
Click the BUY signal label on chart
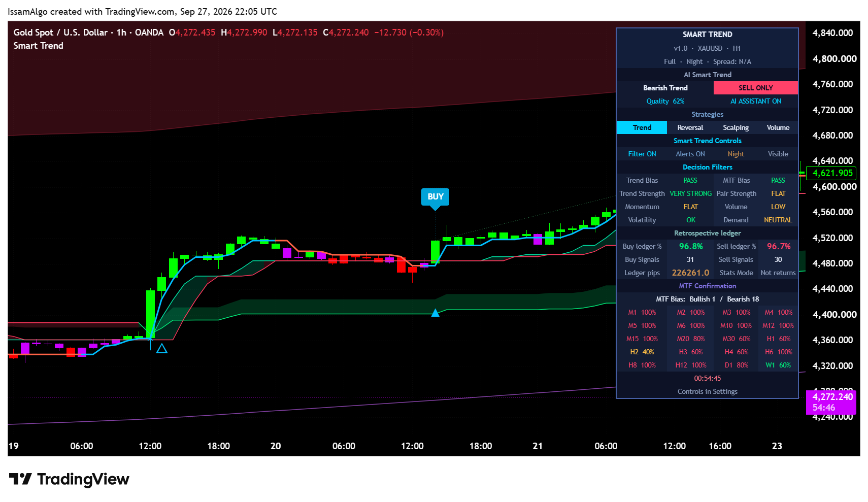coord(435,197)
